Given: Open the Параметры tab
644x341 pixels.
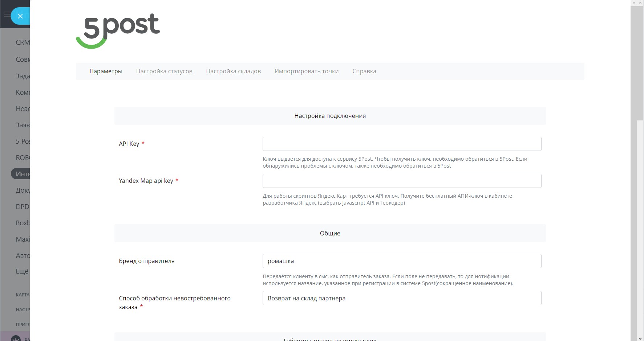Looking at the screenshot, I should pos(106,71).
